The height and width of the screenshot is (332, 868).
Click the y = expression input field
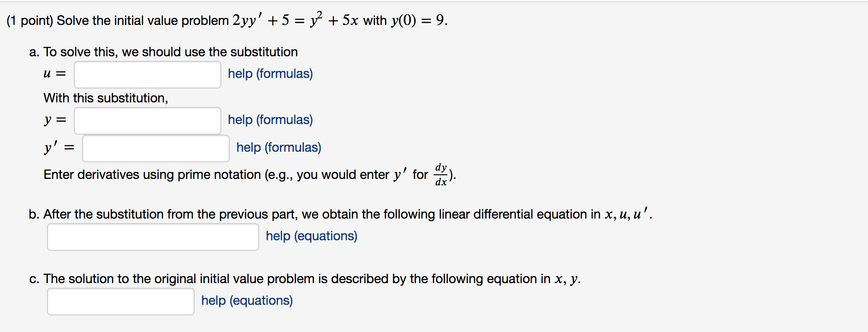(147, 120)
